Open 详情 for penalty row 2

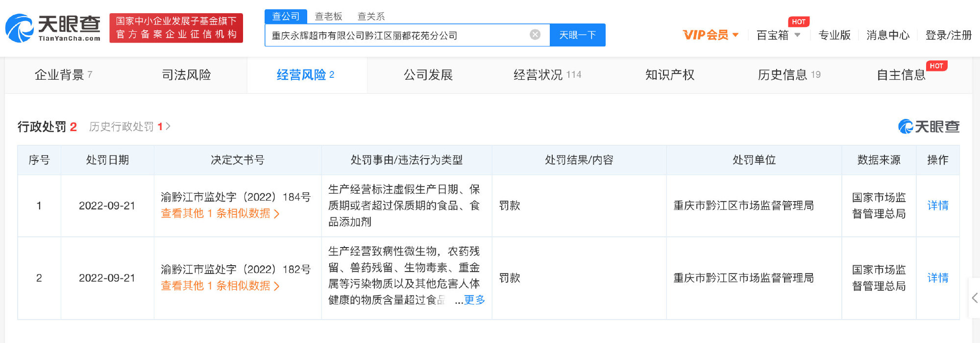point(938,278)
